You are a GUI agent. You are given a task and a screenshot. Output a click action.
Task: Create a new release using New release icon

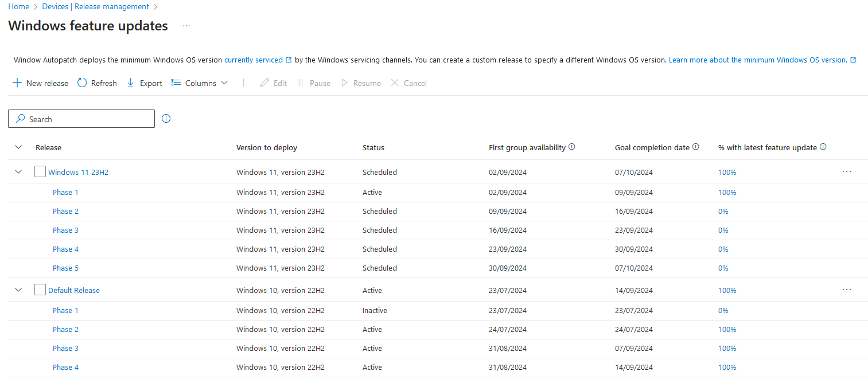tap(40, 83)
